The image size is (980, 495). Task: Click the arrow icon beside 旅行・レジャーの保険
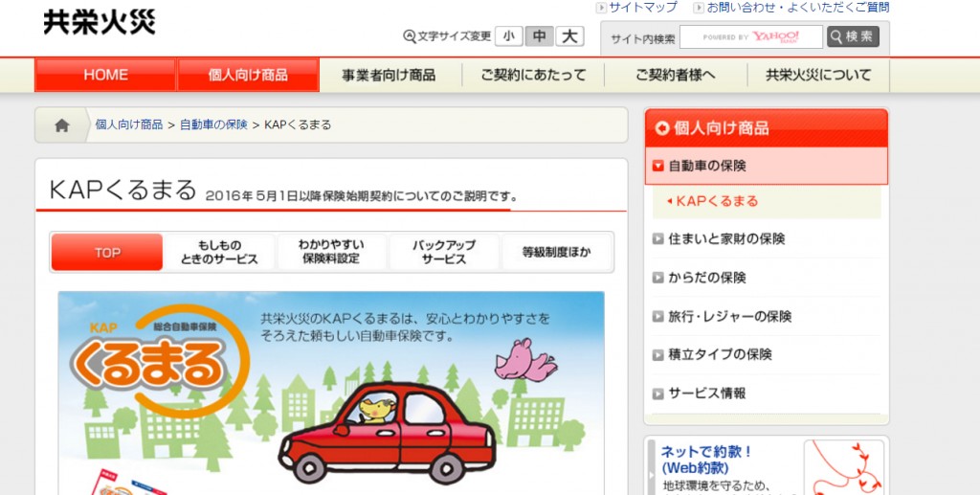(x=657, y=316)
